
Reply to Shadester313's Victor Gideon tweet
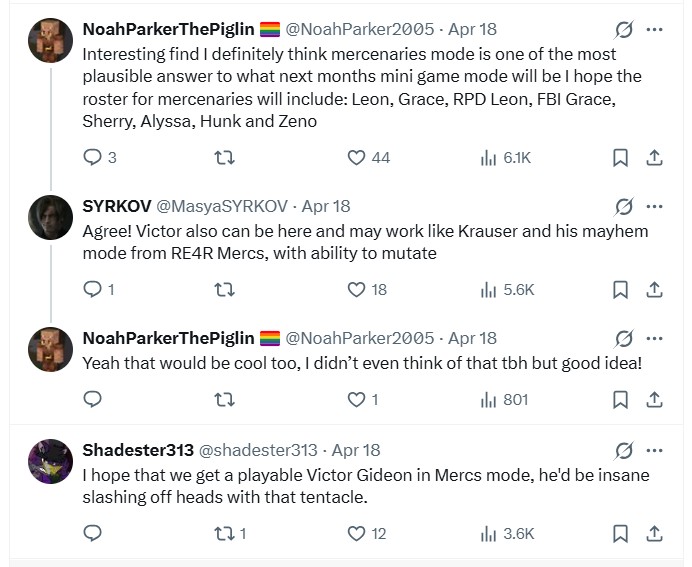pyautogui.click(x=93, y=533)
